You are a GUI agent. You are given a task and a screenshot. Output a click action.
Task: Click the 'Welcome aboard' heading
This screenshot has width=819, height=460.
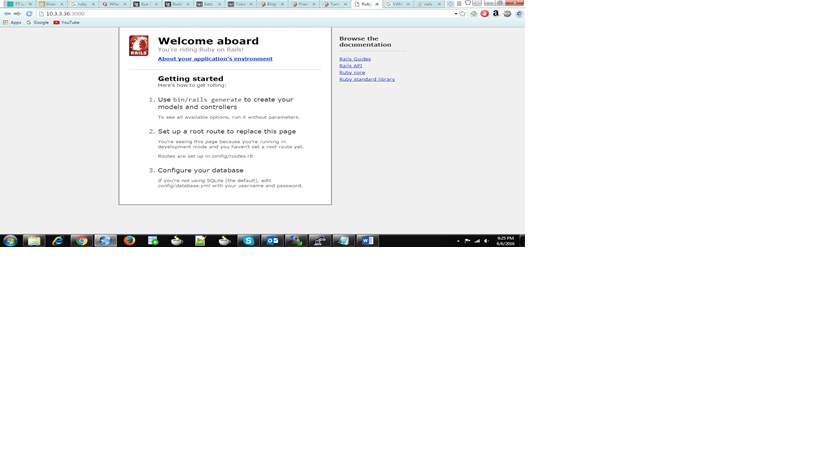pos(208,41)
